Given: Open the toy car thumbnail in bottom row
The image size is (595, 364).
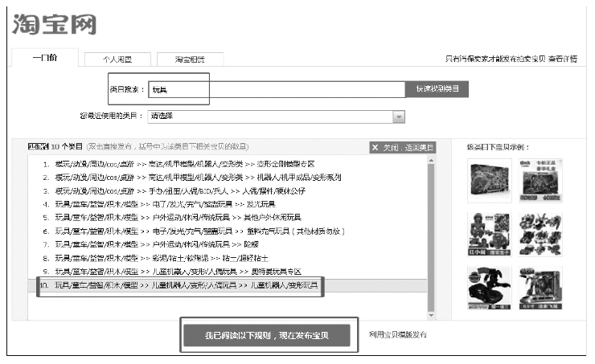Looking at the screenshot, I should 490,288.
